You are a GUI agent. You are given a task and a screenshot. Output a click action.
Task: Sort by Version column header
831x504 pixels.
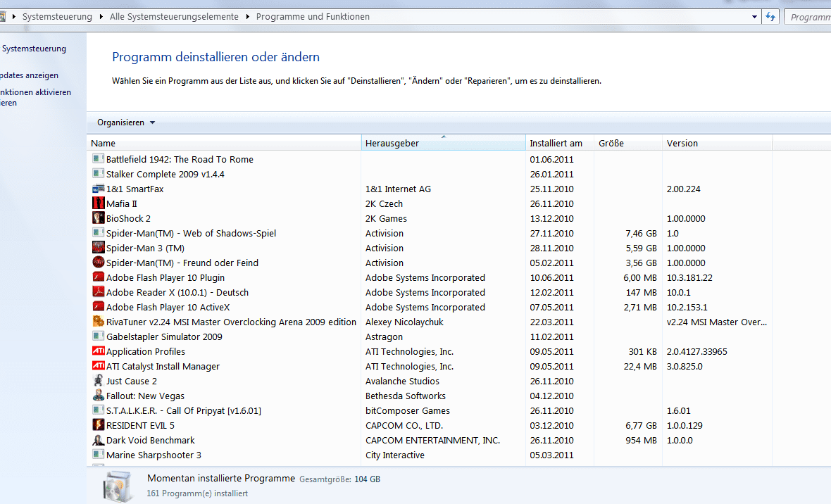717,143
